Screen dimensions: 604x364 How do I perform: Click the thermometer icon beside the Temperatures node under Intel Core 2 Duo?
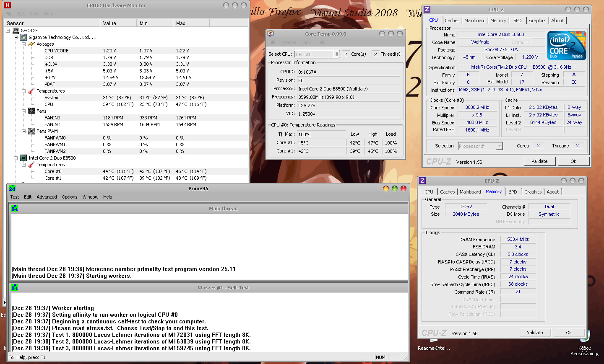31,165
